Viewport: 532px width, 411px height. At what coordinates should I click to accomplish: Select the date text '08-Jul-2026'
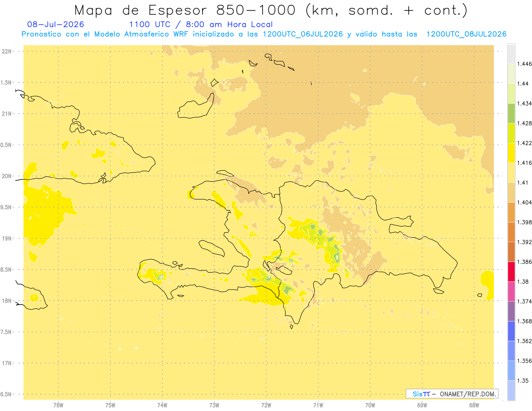point(55,24)
